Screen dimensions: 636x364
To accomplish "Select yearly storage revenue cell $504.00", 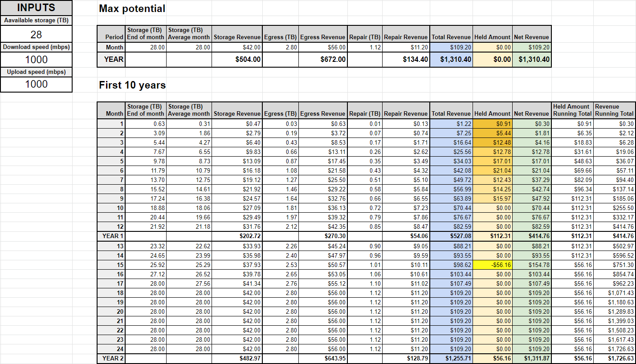I will click(237, 59).
